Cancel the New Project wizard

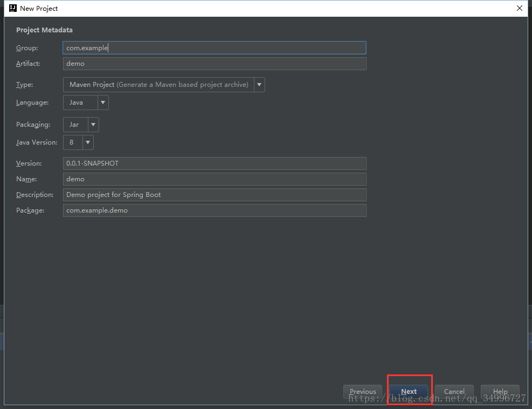(454, 392)
